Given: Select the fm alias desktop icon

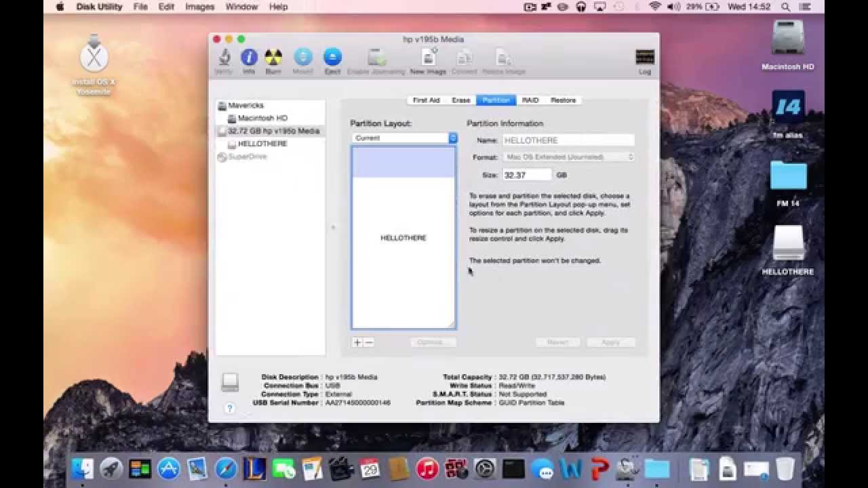Looking at the screenshot, I should 788,114.
